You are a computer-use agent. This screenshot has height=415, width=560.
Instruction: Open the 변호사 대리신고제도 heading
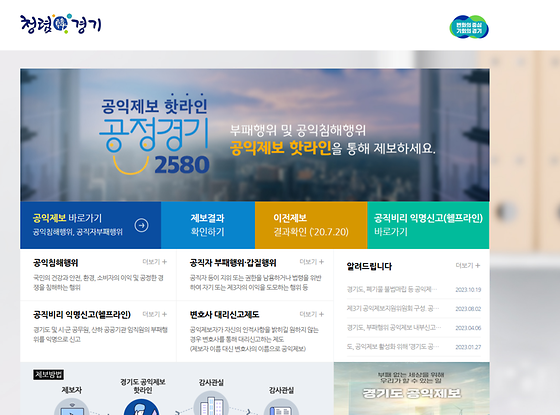click(x=224, y=315)
